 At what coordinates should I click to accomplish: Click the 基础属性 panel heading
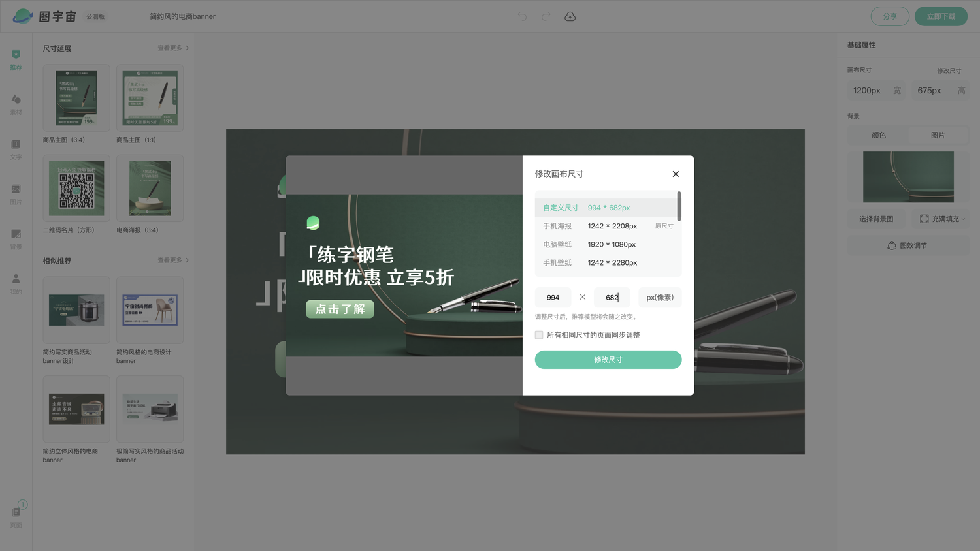(861, 45)
